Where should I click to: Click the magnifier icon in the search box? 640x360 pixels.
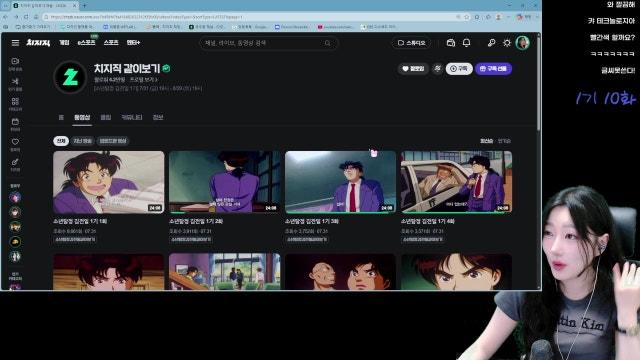point(327,43)
